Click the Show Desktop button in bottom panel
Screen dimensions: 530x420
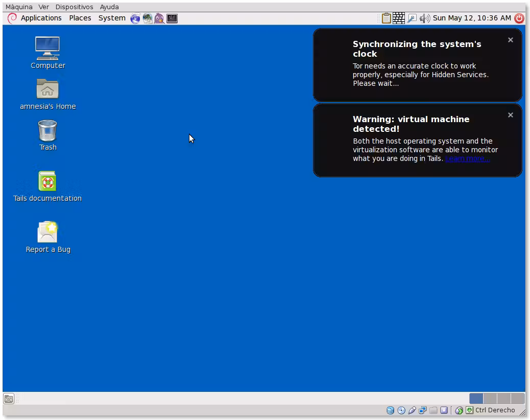[x=9, y=399]
